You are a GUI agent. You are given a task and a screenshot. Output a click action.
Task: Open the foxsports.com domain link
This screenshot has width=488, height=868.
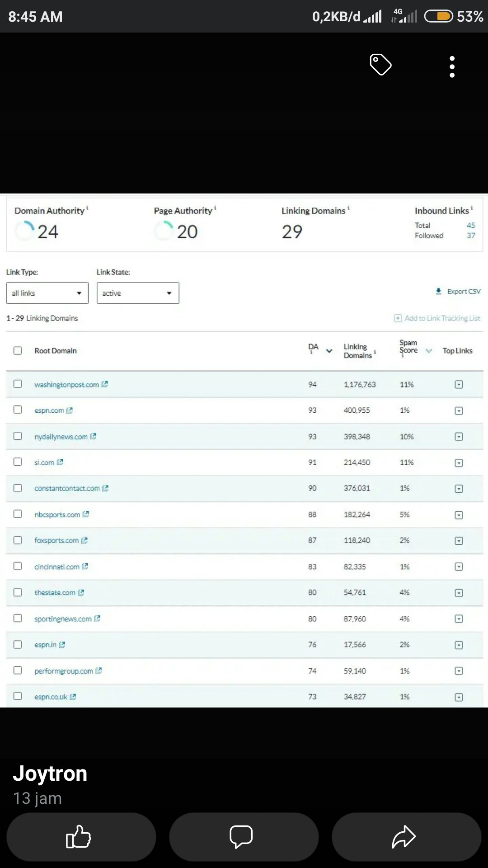pyautogui.click(x=56, y=540)
